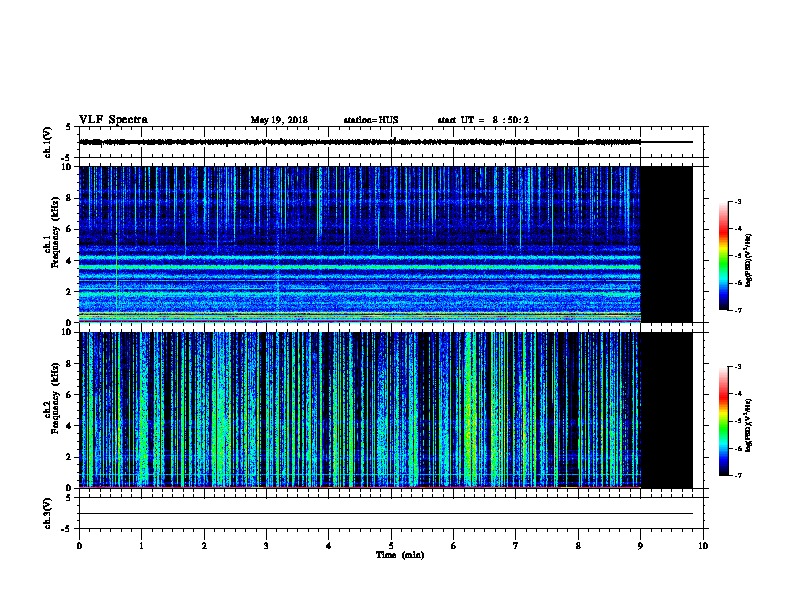Click the date "May 19, 2018"
The height and width of the screenshot is (612, 792).
pyautogui.click(x=279, y=120)
